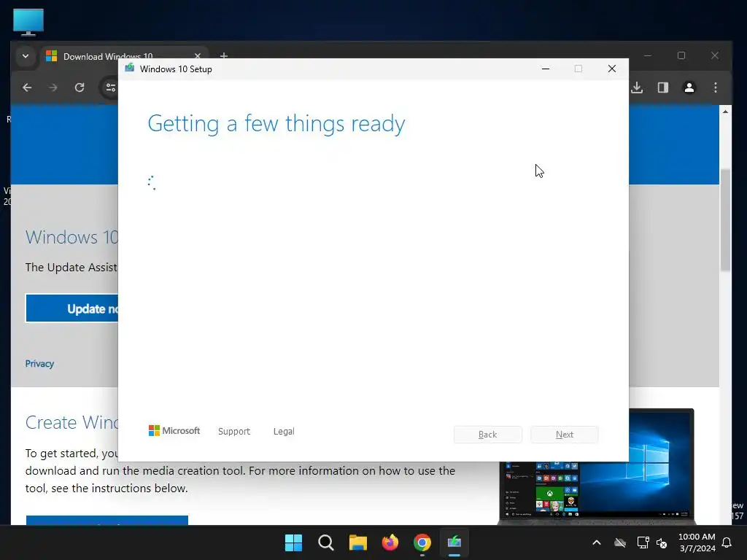
Task: Open clock and date flyout
Action: pos(697,542)
